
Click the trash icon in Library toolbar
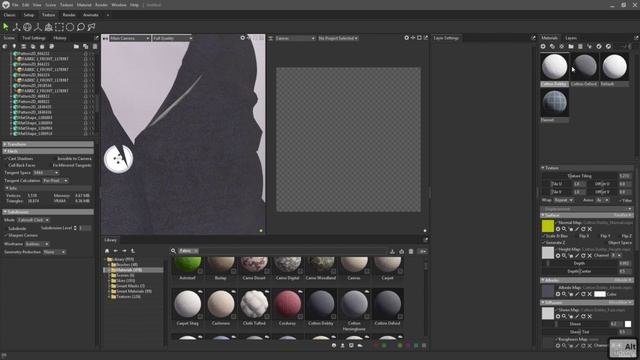(x=411, y=251)
